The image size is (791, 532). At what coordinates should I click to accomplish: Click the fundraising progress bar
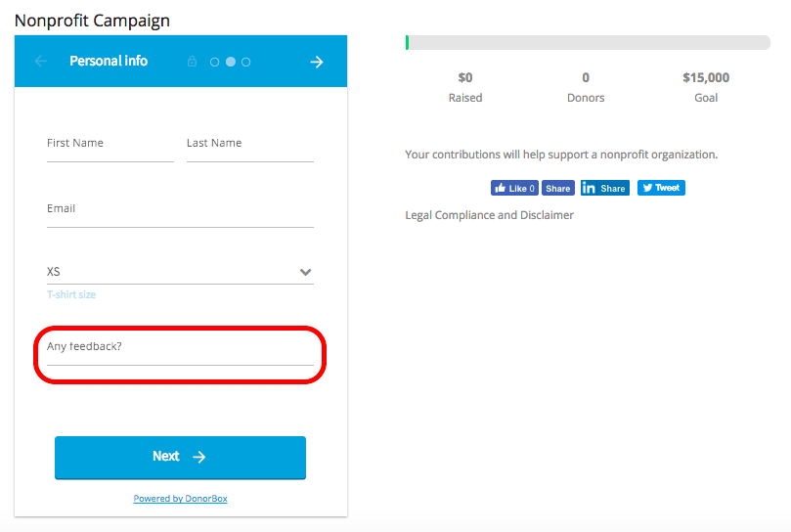pyautogui.click(x=589, y=43)
